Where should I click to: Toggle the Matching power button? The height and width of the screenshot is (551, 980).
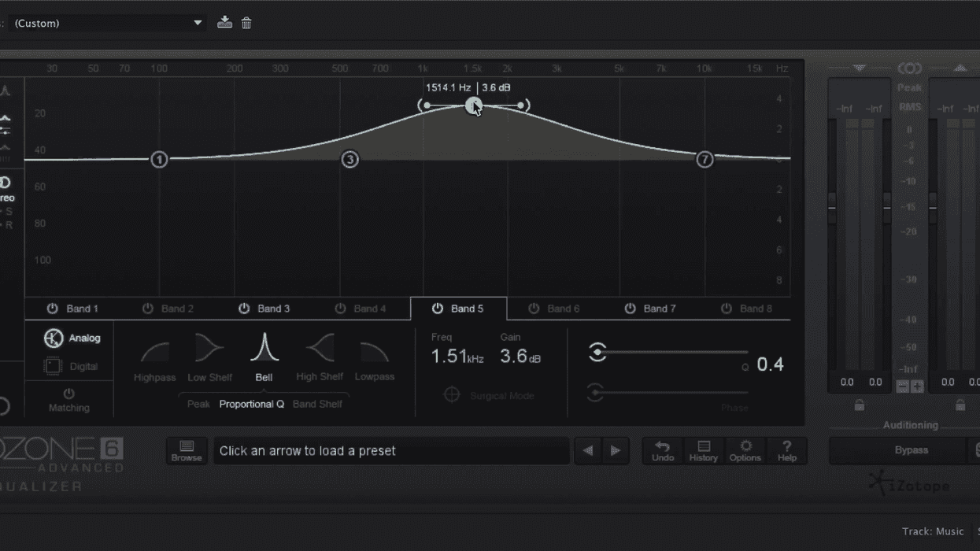68,393
